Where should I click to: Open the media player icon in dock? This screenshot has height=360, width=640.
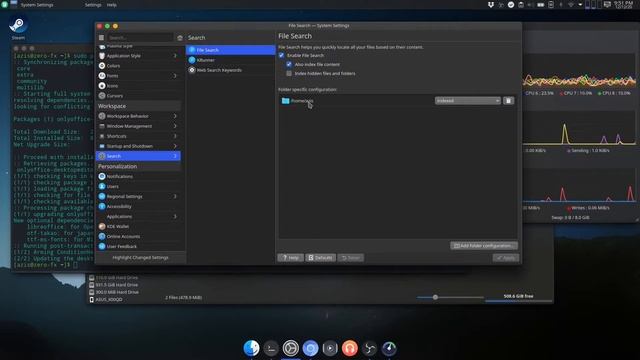point(330,348)
